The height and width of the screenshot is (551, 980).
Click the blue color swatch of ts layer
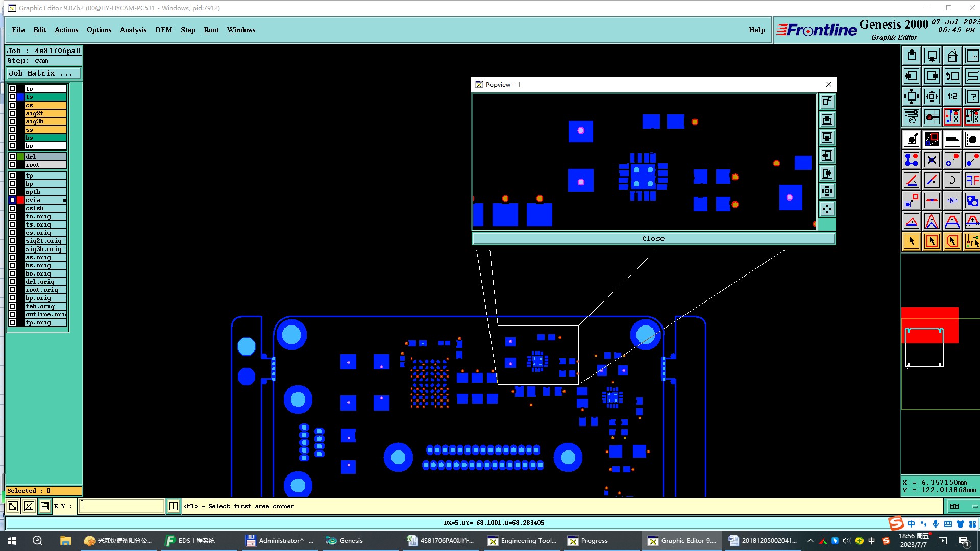tap(20, 97)
